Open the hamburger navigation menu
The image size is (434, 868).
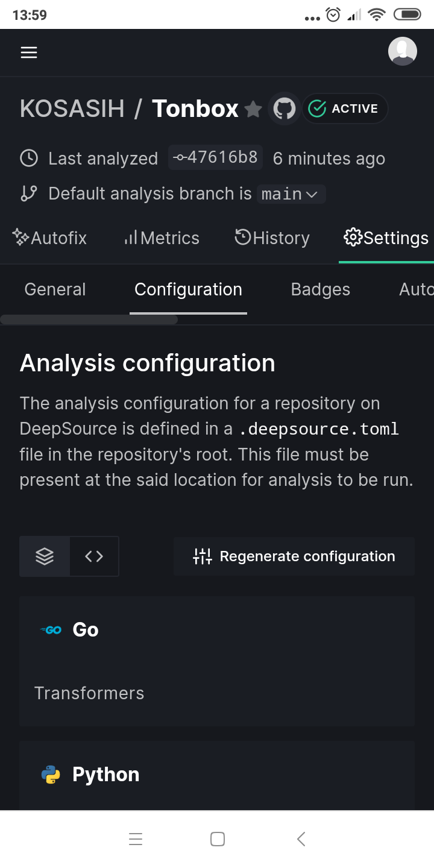pyautogui.click(x=29, y=52)
